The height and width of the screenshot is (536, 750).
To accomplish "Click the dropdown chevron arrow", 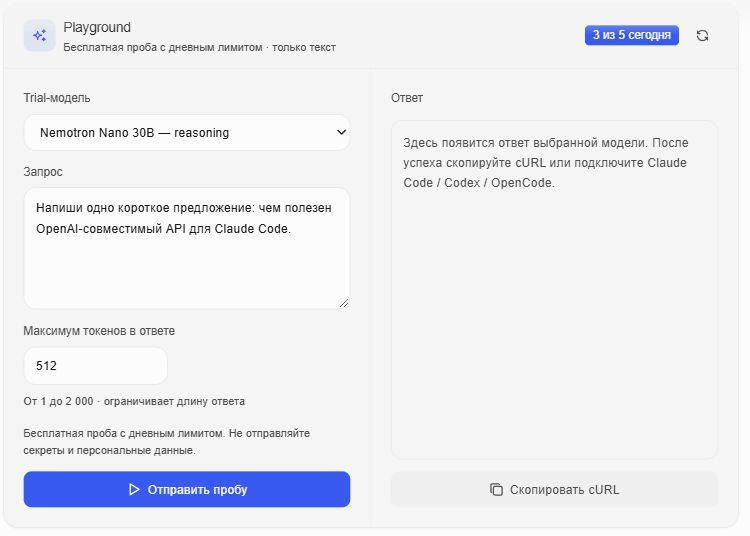I will (341, 132).
